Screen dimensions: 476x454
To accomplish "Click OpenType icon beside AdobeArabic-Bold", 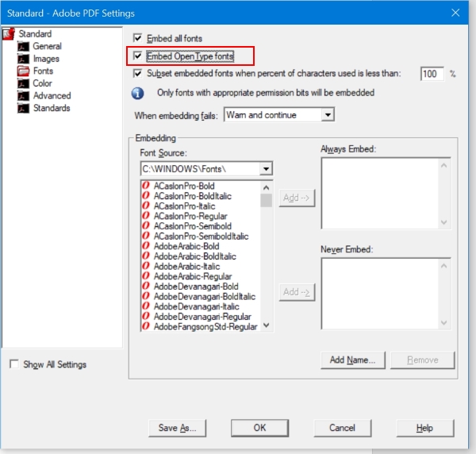I will click(x=146, y=246).
